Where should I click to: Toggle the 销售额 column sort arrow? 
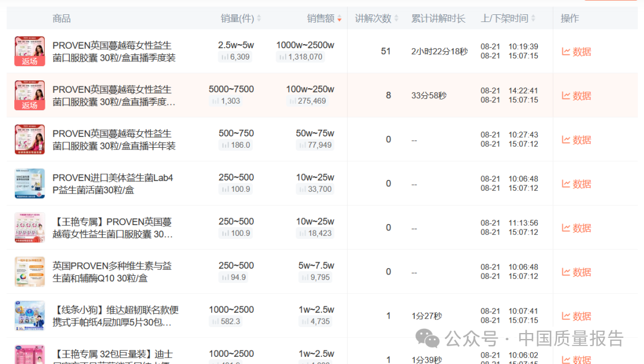[x=339, y=19]
